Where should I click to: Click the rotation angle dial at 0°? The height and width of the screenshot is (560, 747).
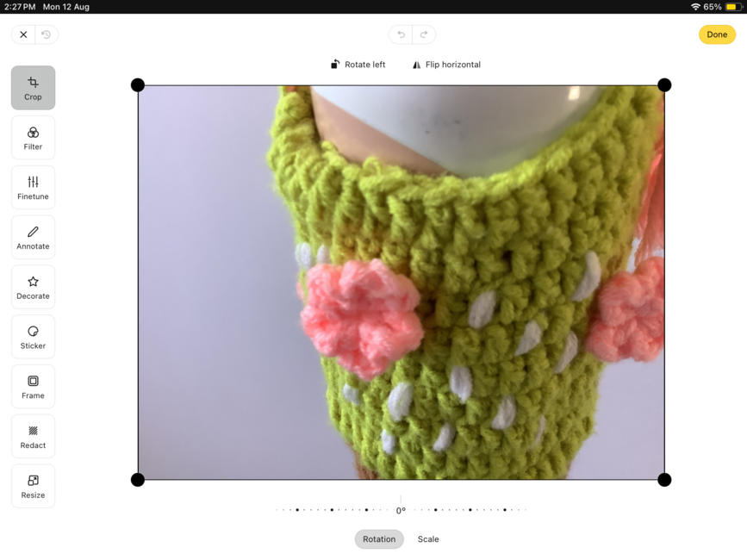[401, 509]
